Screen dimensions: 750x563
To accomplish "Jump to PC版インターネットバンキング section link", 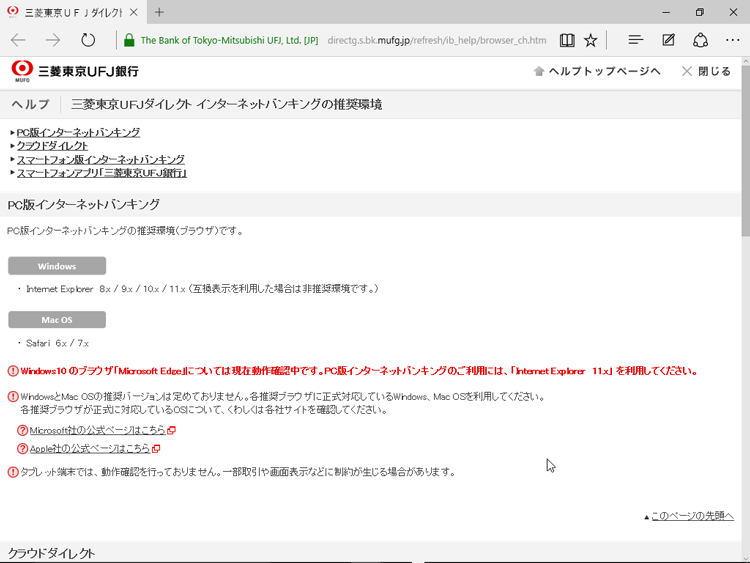I will [x=78, y=132].
